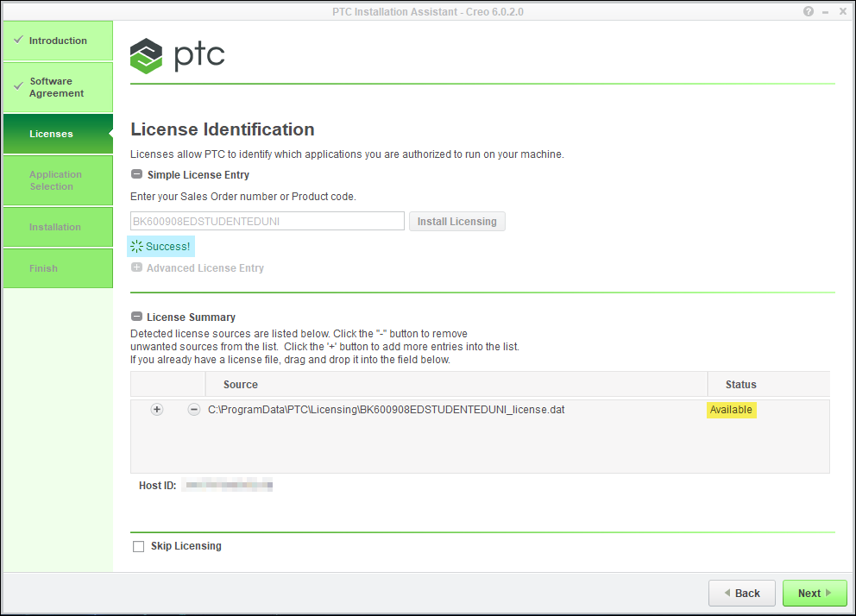Image resolution: width=856 pixels, height=616 pixels.
Task: Remove license source with the minus icon
Action: click(x=194, y=410)
